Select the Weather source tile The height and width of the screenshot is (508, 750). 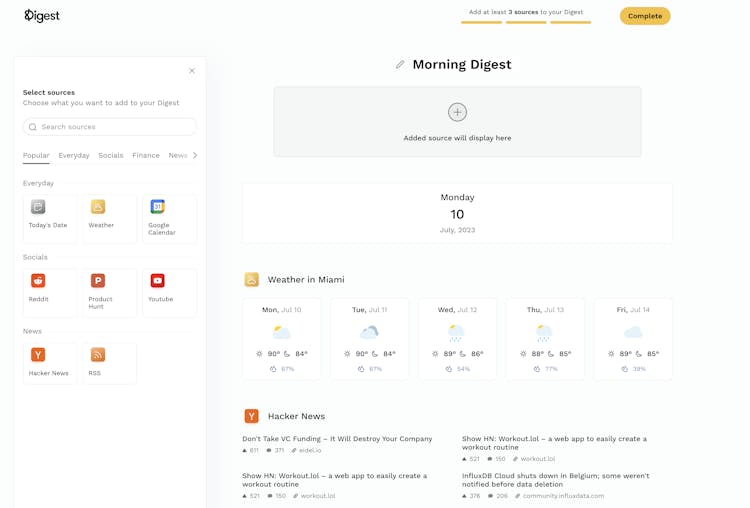pyautogui.click(x=109, y=218)
